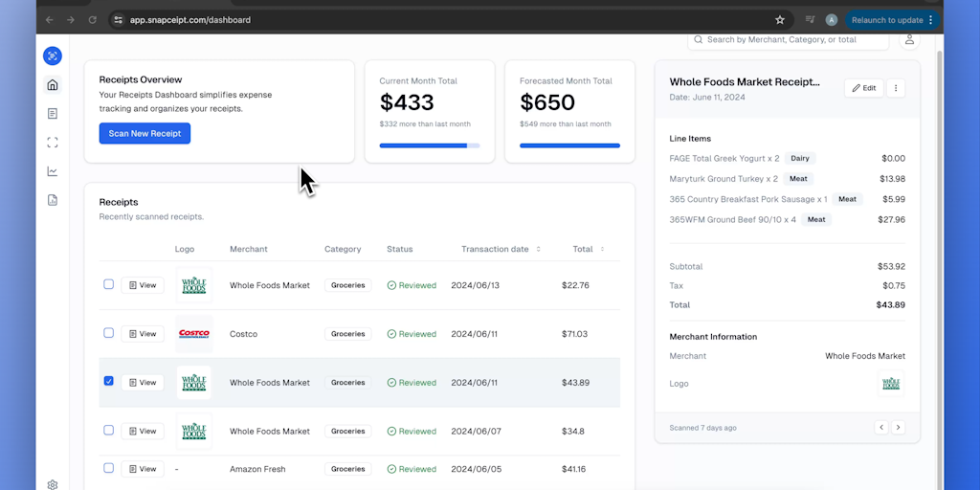Click the settings gear in the sidebar
The width and height of the screenshot is (980, 490).
tap(53, 485)
